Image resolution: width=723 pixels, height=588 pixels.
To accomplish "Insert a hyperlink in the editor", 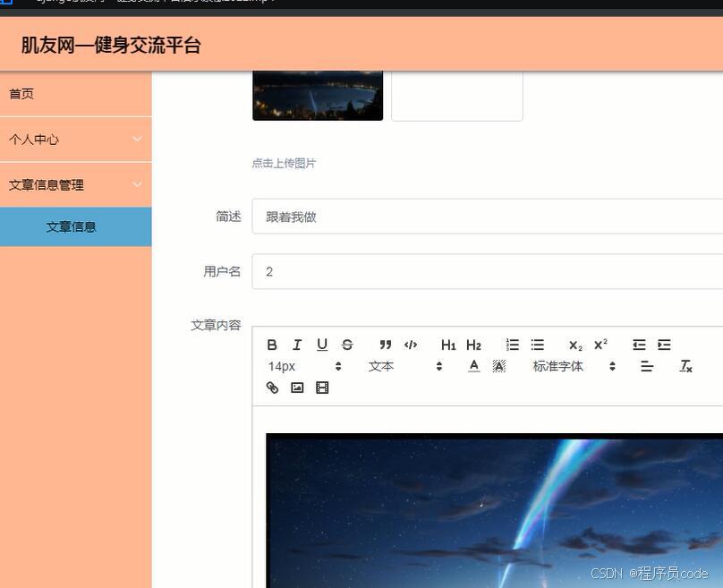I will (272, 388).
